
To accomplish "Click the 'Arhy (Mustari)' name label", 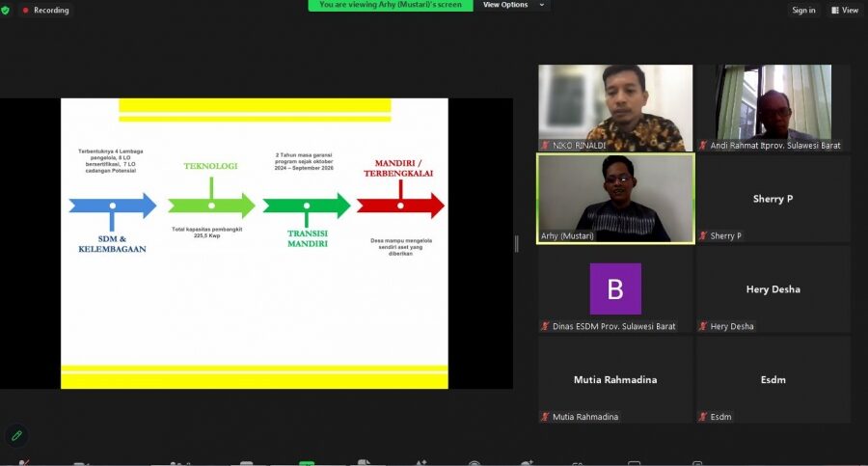I will 567,235.
